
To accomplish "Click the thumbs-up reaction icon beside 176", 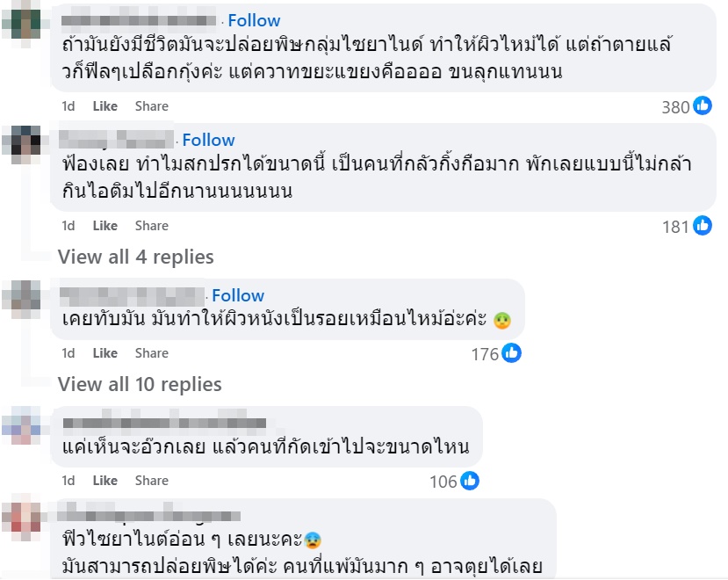I will (x=510, y=352).
